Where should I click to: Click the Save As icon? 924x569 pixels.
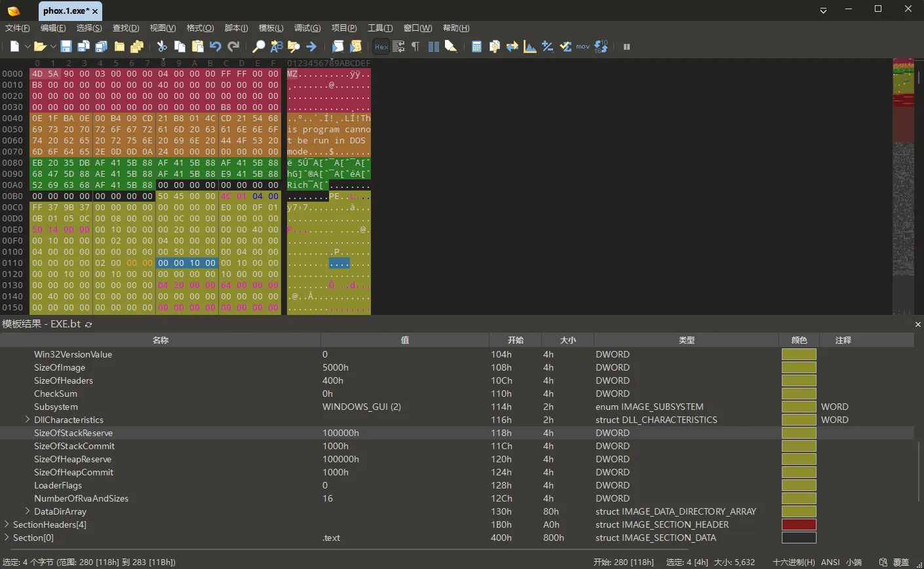pos(83,46)
